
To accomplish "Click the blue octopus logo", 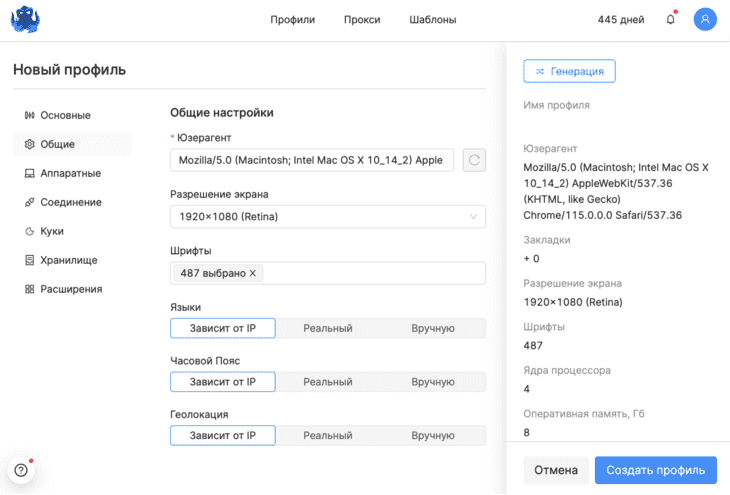I will click(x=25, y=20).
